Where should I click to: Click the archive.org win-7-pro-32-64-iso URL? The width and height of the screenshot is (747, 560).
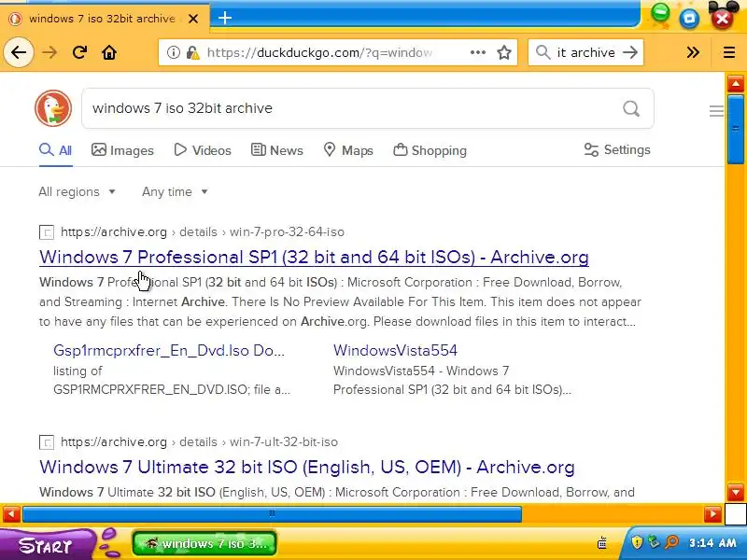click(203, 231)
